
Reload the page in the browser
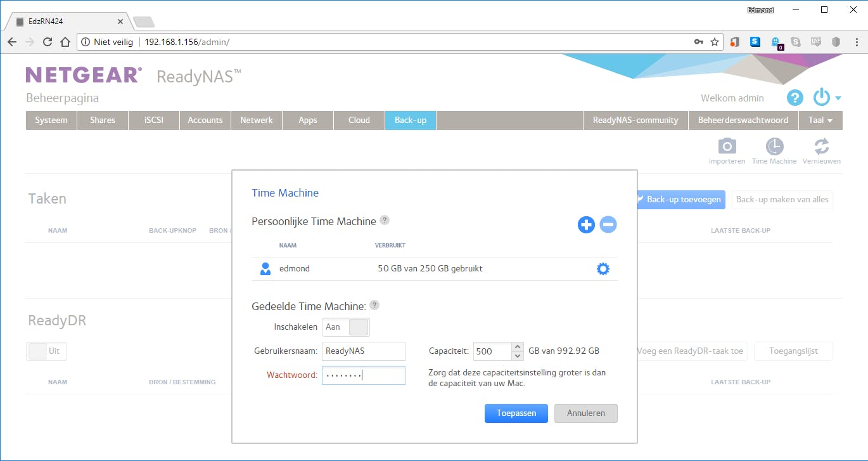click(47, 42)
